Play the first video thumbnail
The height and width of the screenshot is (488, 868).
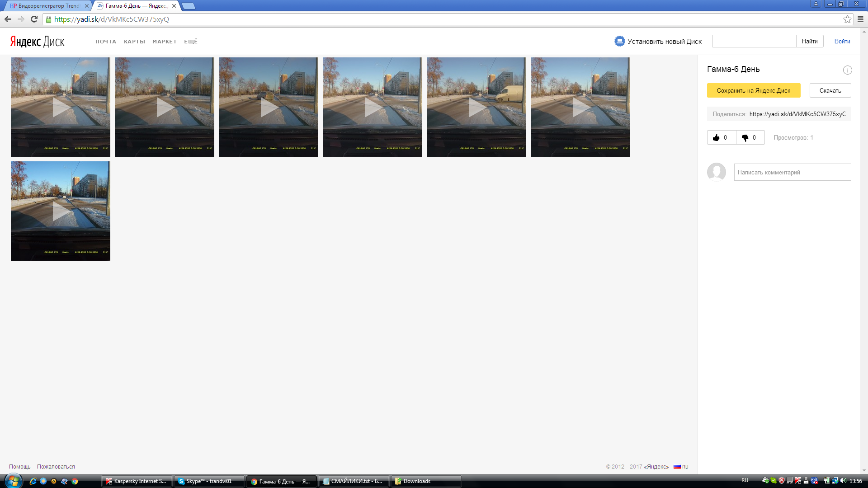(61, 107)
